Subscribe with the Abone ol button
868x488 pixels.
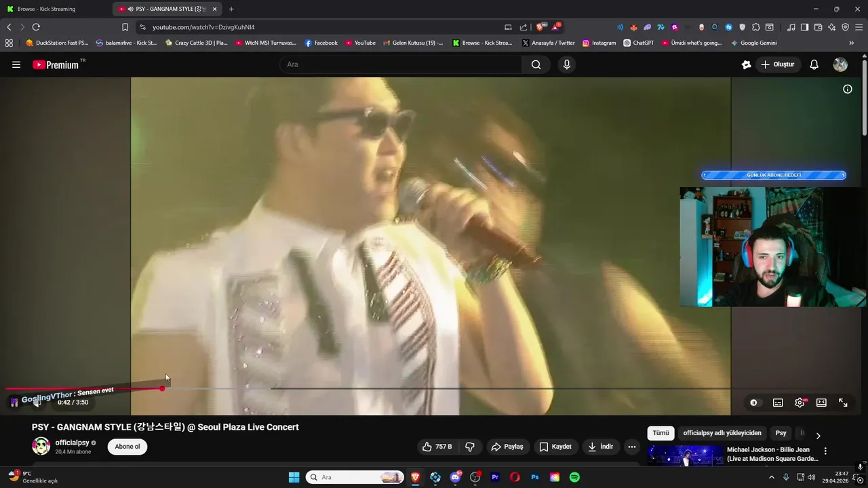pyautogui.click(x=127, y=447)
